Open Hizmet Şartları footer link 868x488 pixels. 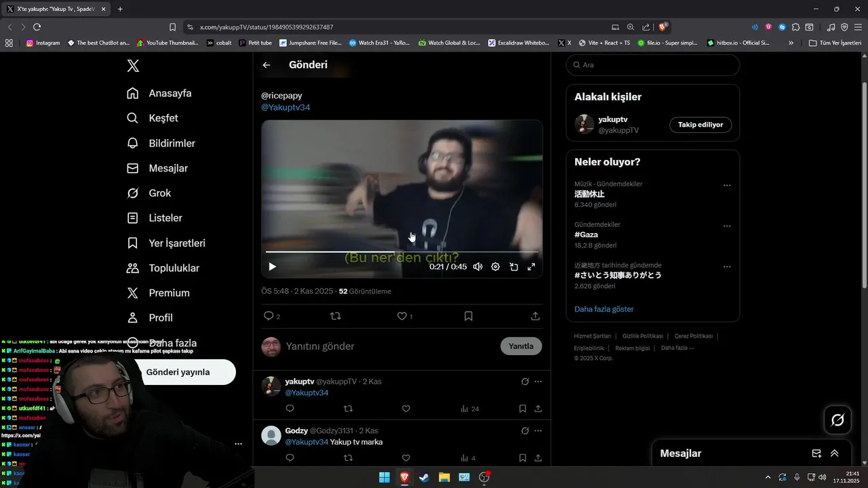[x=592, y=336]
